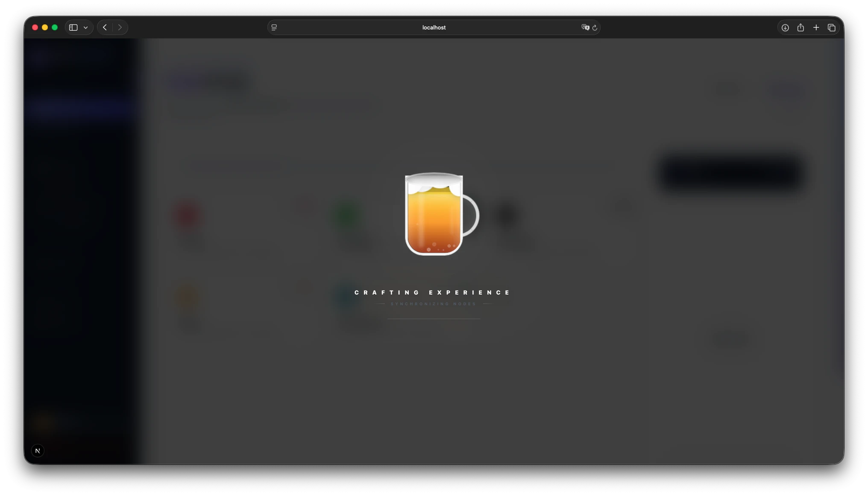
Task: Click the SYNCHRONIZING NODES caption
Action: (x=433, y=304)
